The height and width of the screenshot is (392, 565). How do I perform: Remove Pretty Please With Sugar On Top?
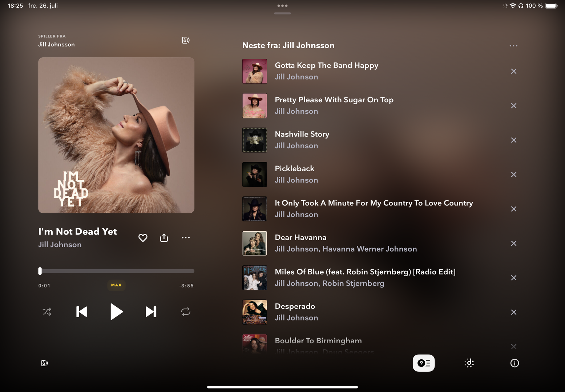[x=514, y=106]
